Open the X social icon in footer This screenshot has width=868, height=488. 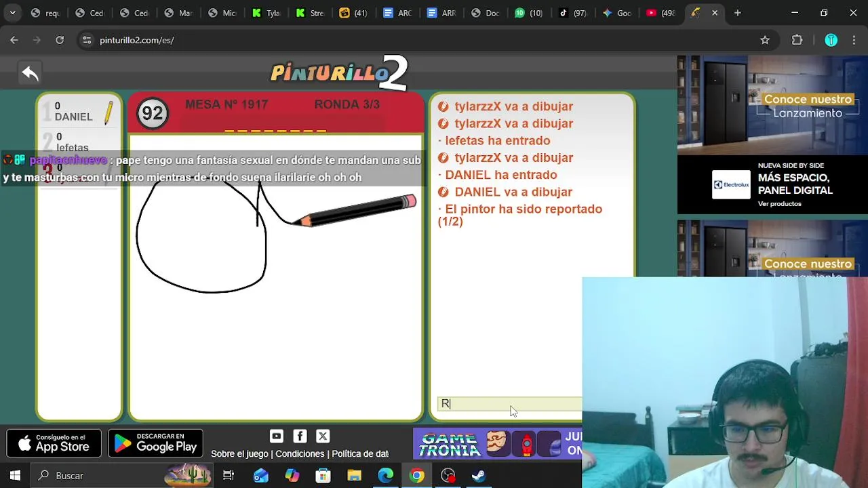point(323,436)
